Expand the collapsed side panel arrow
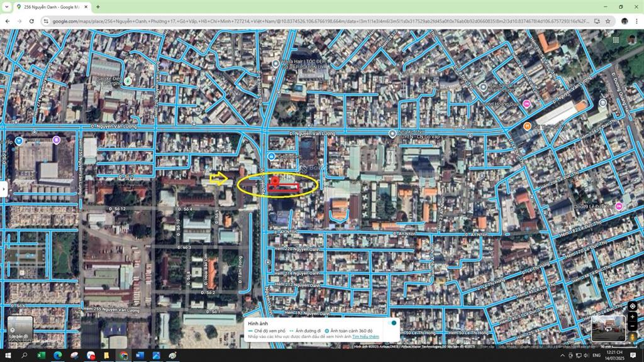This screenshot has height=362, width=644. tap(4, 189)
